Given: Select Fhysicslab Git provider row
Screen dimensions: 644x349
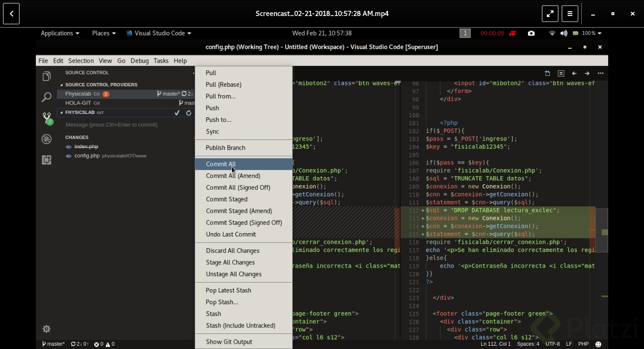Looking at the screenshot, I should click(126, 94).
